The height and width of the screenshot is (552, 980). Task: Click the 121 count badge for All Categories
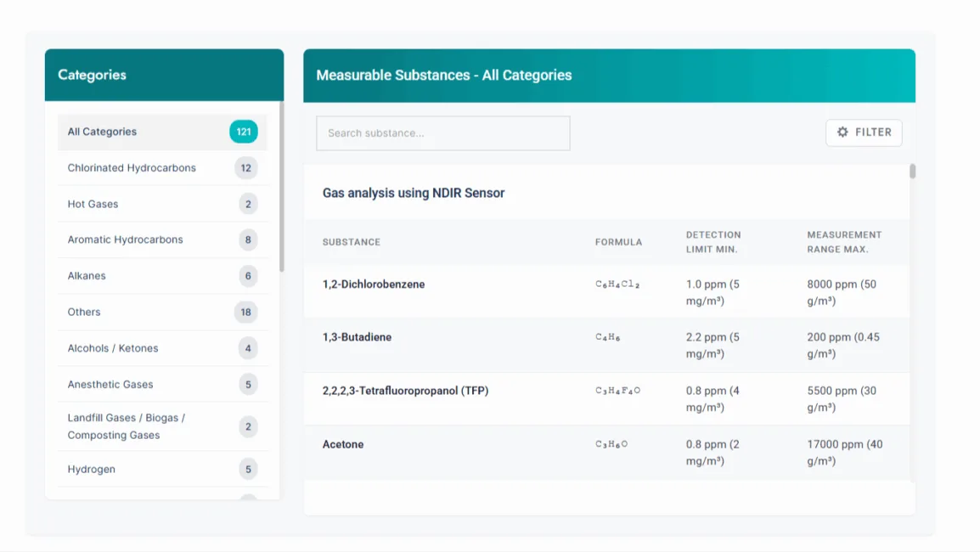coord(244,132)
